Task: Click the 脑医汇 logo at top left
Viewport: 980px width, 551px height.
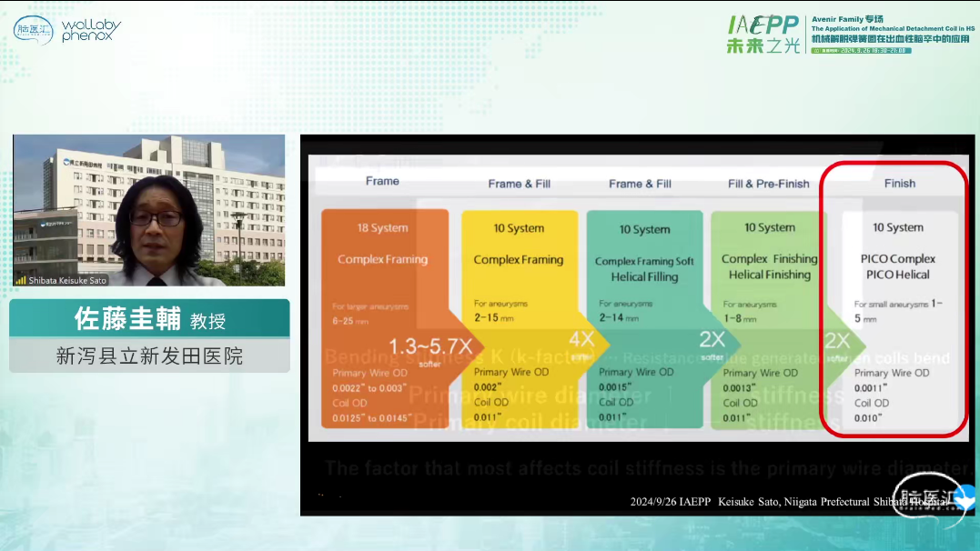Action: [33, 29]
